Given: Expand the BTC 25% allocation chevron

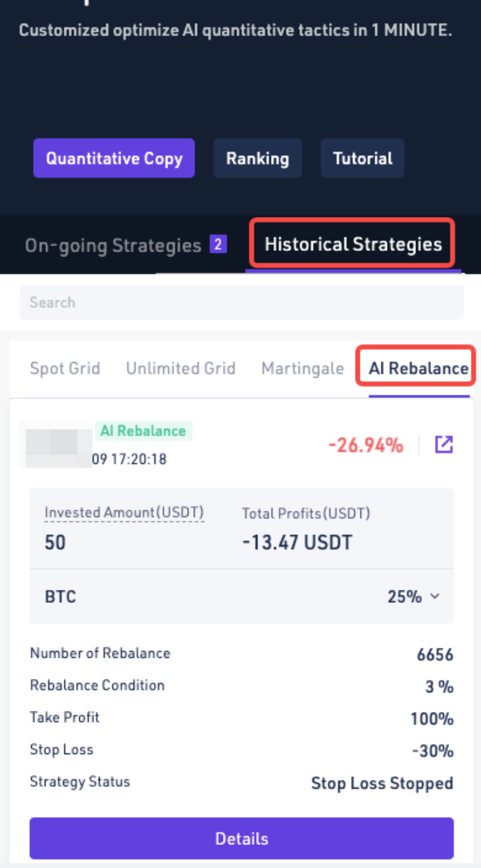Looking at the screenshot, I should coord(435,597).
